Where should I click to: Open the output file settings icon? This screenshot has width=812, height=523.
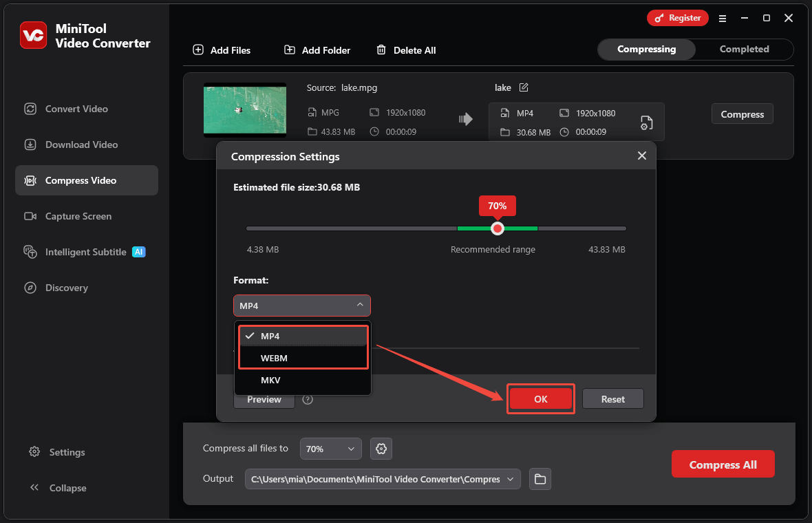click(646, 122)
